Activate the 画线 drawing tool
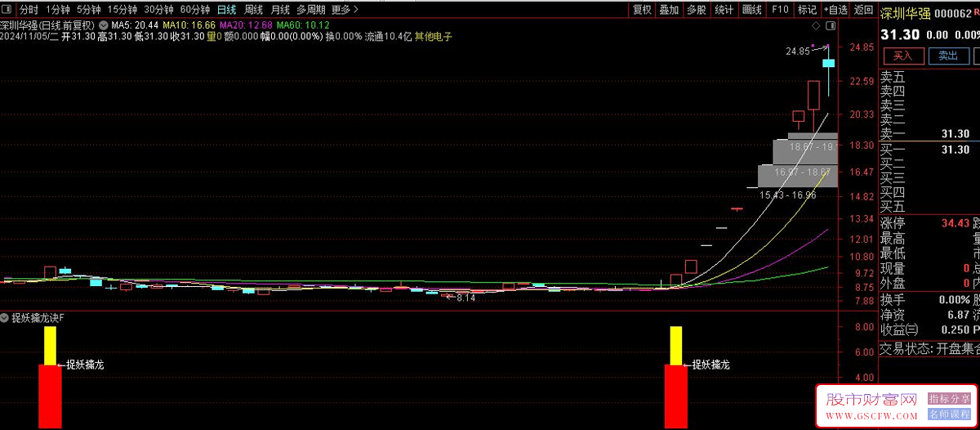This screenshot has width=980, height=430. point(751,10)
